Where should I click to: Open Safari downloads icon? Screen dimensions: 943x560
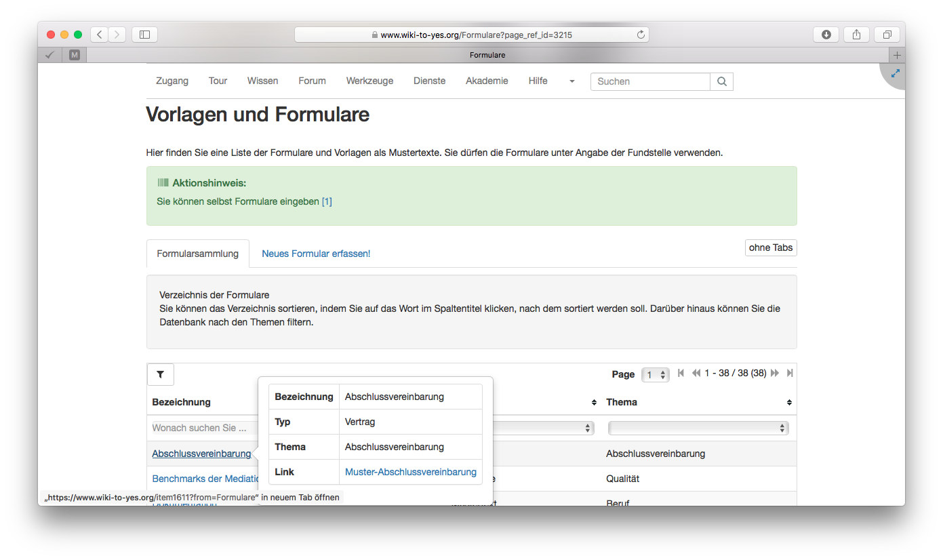(826, 35)
